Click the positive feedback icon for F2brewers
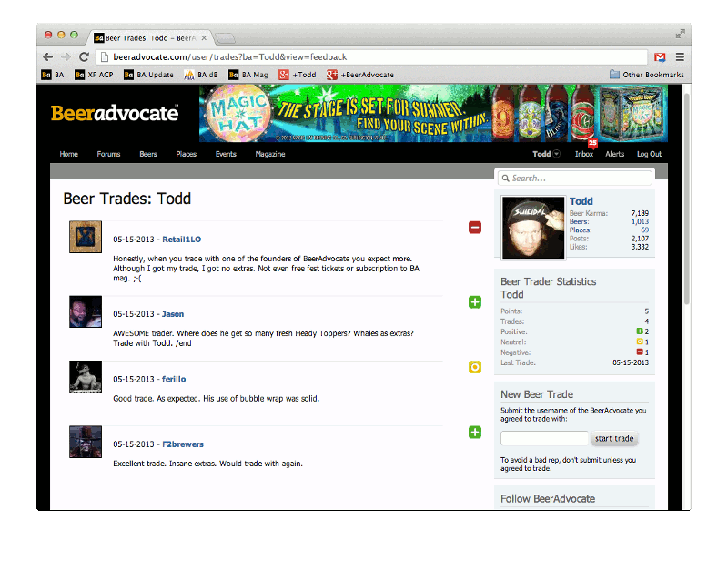728x561 pixels. click(x=474, y=433)
